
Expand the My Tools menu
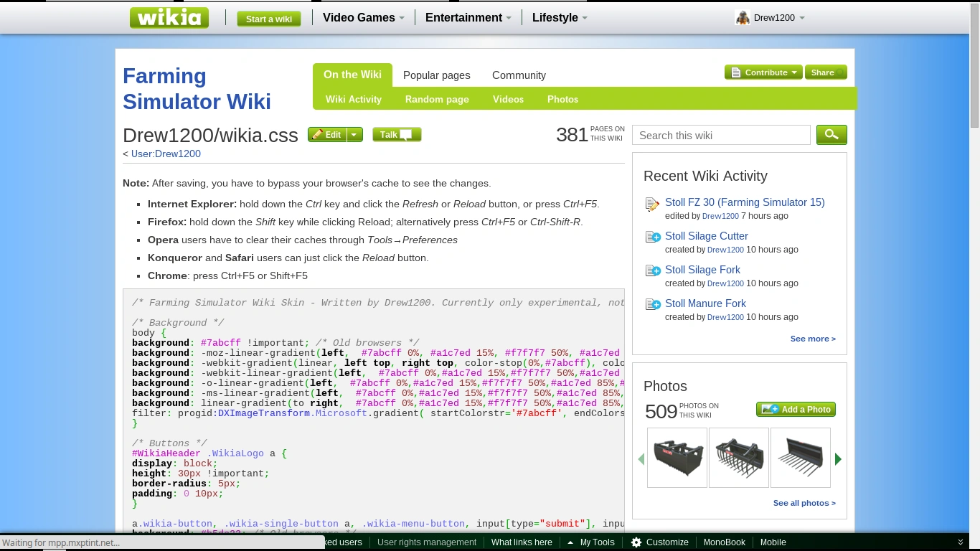click(x=598, y=542)
